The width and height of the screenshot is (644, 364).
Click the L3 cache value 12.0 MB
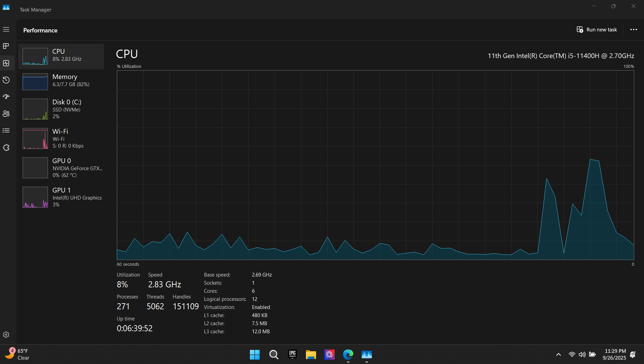pyautogui.click(x=261, y=332)
